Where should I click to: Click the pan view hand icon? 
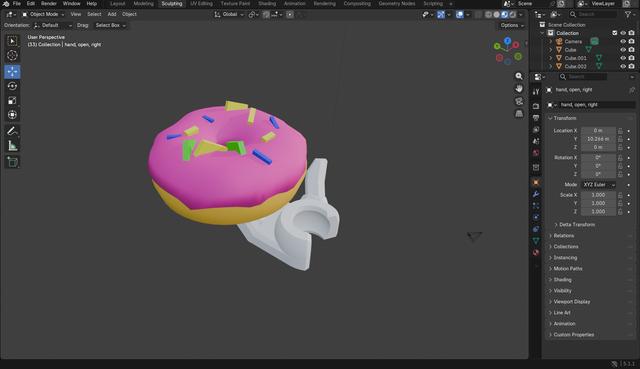tap(519, 89)
